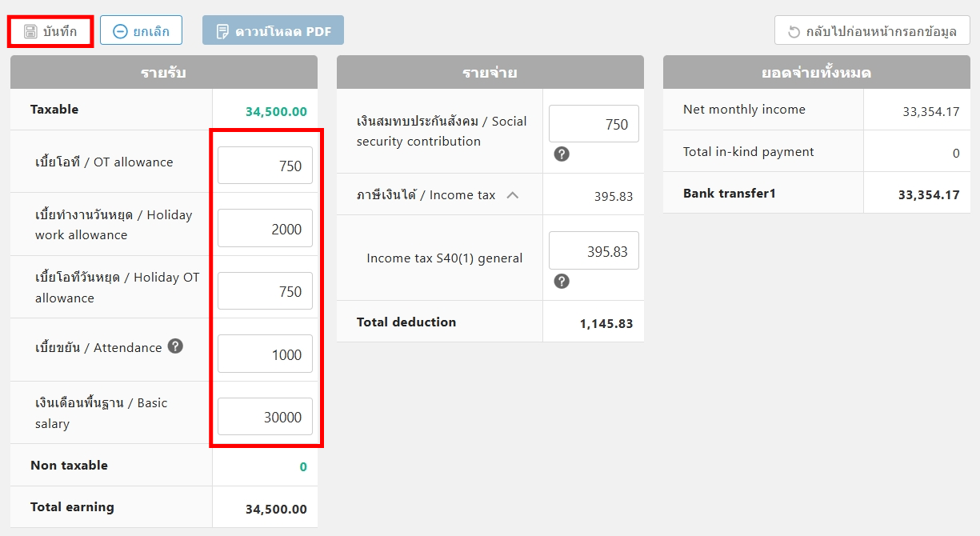980x536 pixels.
Task: Download the payslip with ดาวน์โหลด PDF
Action: [273, 31]
